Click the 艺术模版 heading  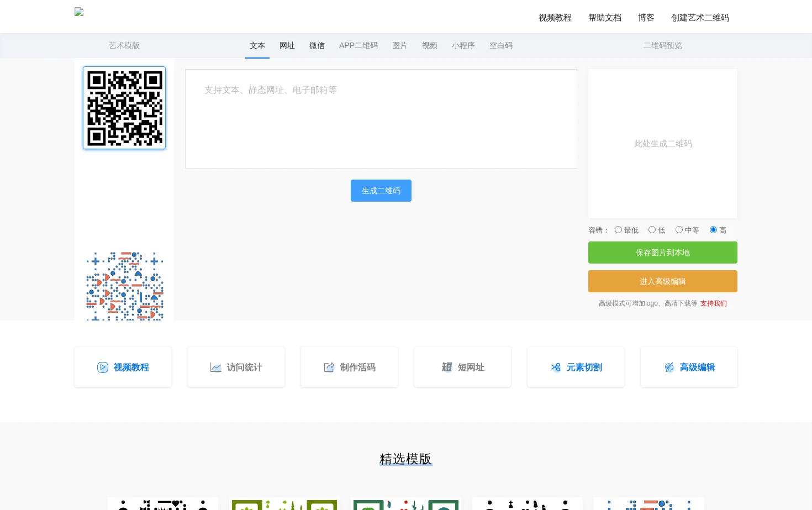pos(124,45)
